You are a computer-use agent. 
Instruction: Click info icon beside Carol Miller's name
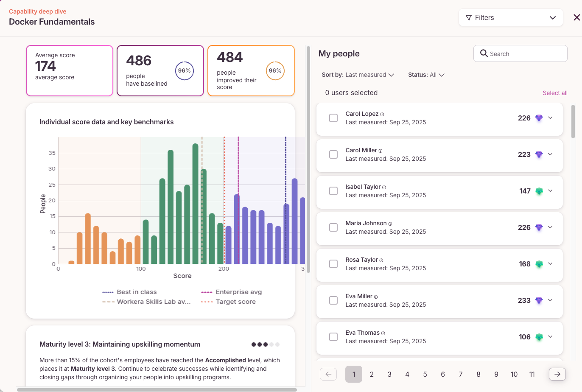pyautogui.click(x=381, y=151)
